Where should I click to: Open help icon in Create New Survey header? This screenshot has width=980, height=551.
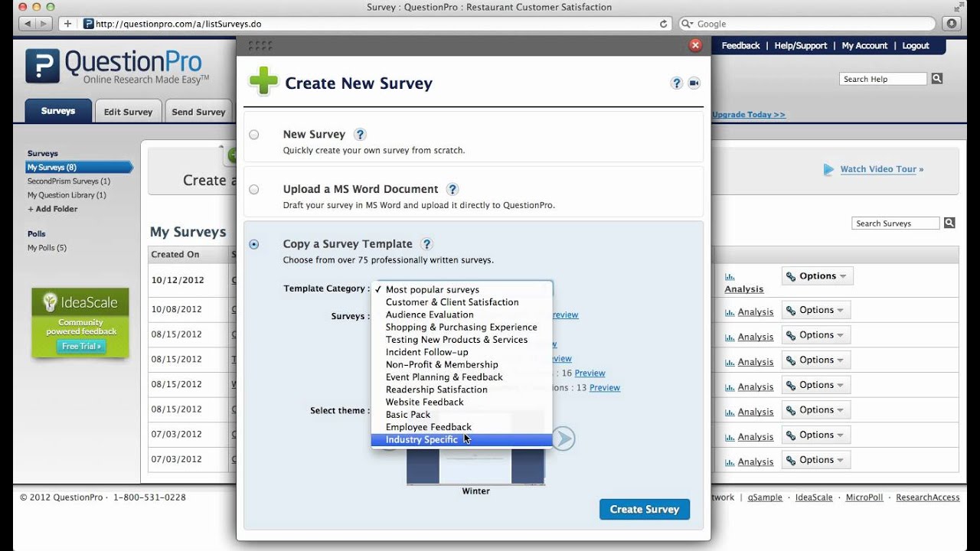point(676,83)
